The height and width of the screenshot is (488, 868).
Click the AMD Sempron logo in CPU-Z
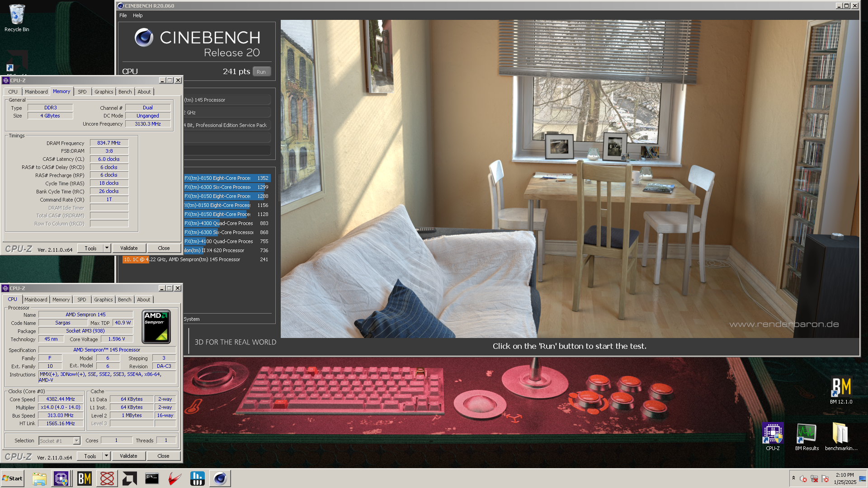[156, 327]
